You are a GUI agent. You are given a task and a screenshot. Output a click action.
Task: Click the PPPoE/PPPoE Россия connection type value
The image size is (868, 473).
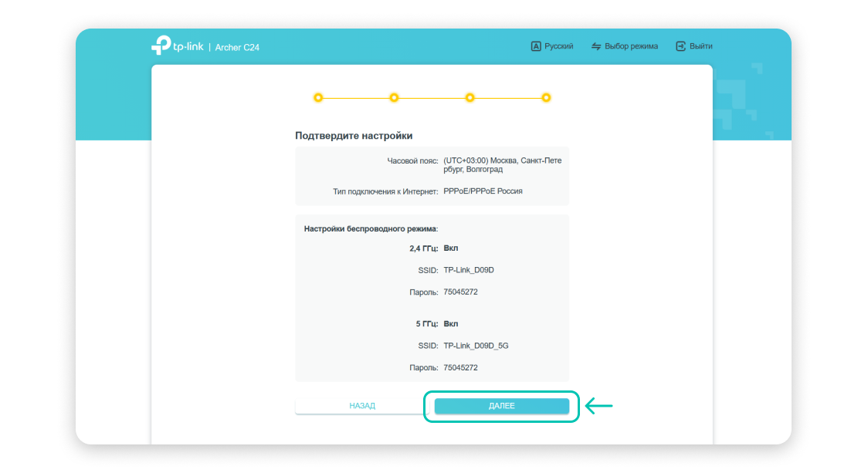click(x=483, y=191)
